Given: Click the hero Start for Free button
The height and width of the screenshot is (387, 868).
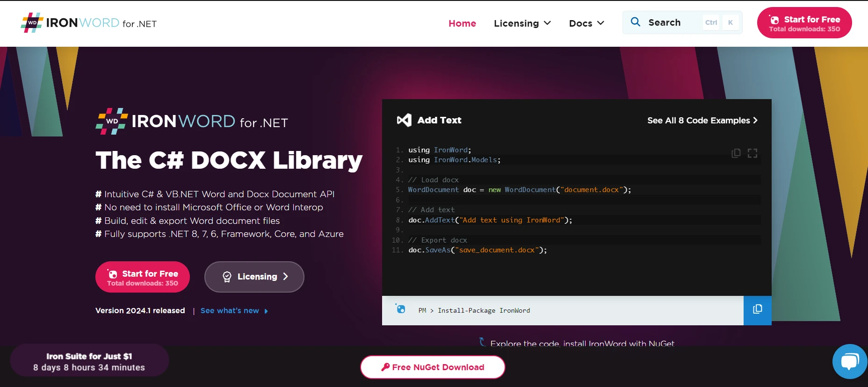Looking at the screenshot, I should (143, 277).
